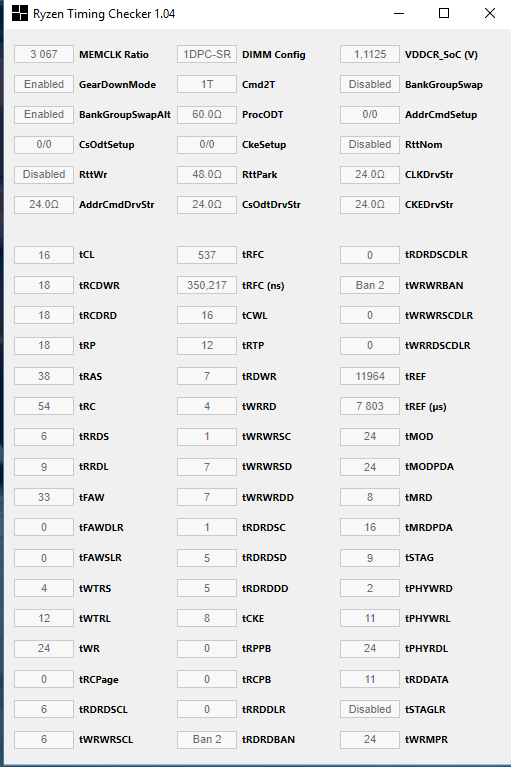Click the tRAS value field
This screenshot has height=767, width=511.
click(x=44, y=376)
